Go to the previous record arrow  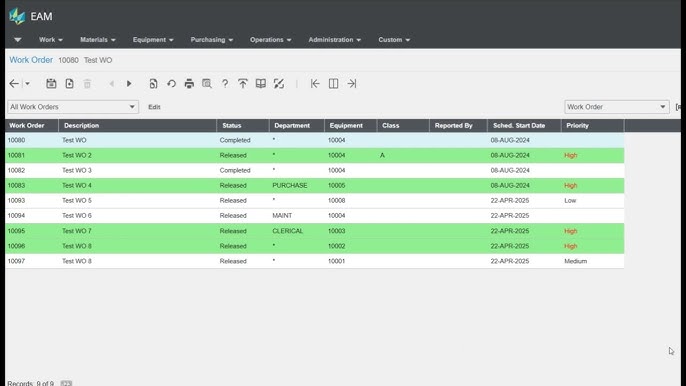(112, 84)
